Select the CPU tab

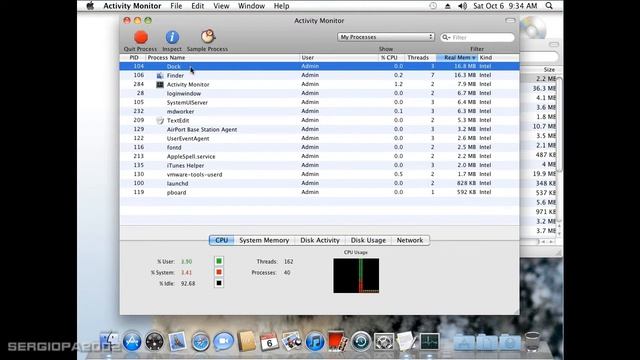tap(222, 240)
